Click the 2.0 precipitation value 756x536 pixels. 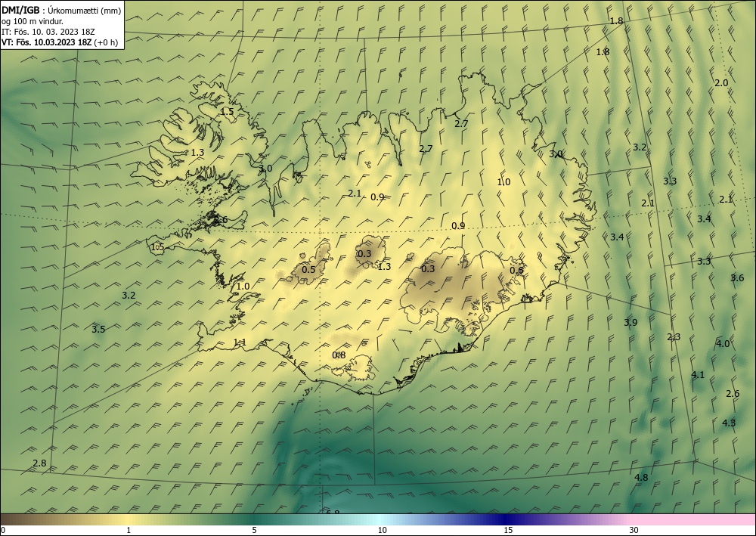click(x=720, y=83)
